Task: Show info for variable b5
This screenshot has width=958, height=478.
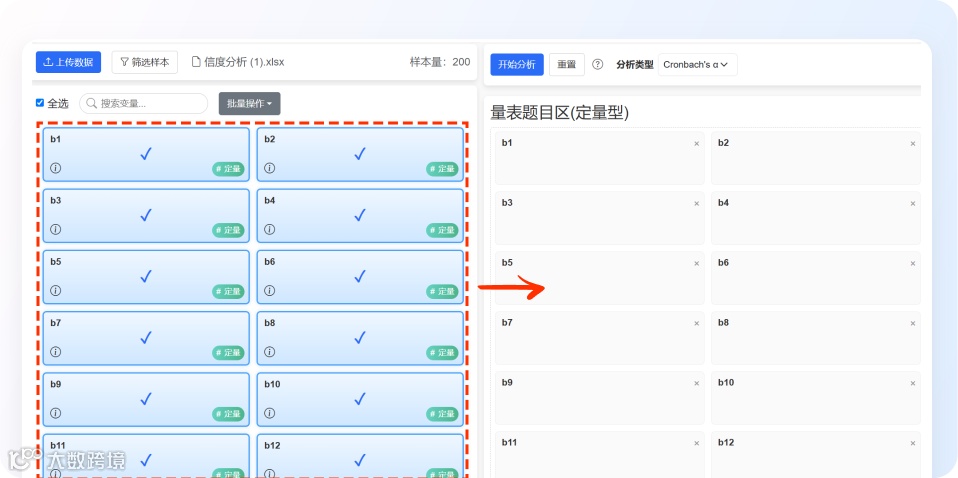Action: (x=56, y=290)
